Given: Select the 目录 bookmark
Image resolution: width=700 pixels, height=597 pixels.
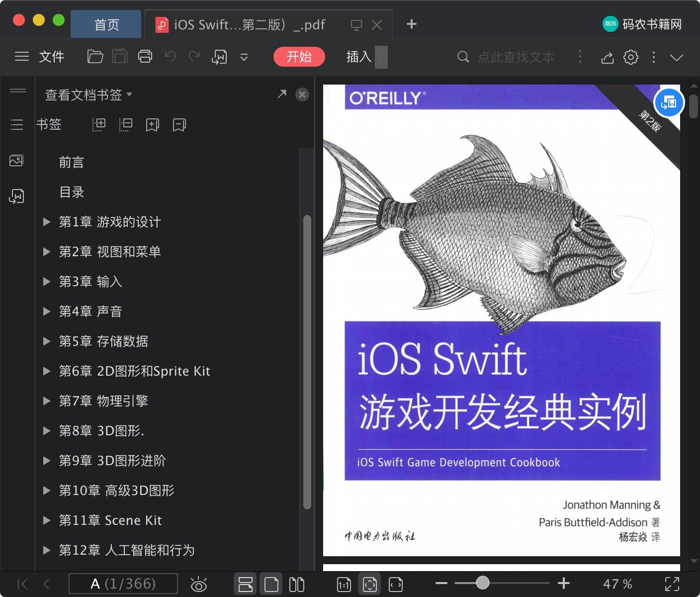Looking at the screenshot, I should pyautogui.click(x=72, y=192).
